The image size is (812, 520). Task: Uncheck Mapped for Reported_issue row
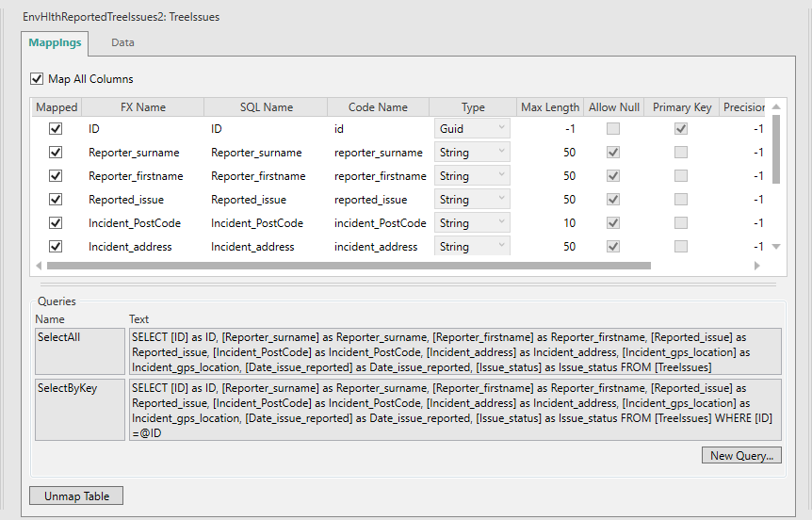coord(56,200)
